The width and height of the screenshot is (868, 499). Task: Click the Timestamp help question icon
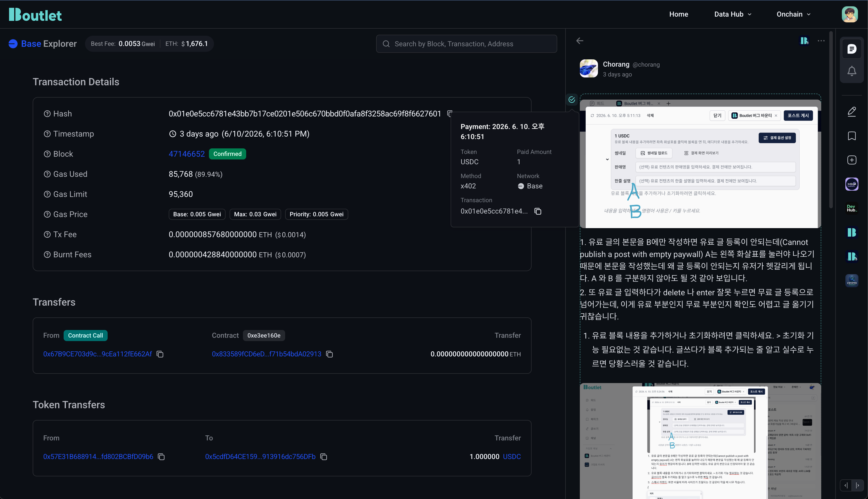pos(47,134)
